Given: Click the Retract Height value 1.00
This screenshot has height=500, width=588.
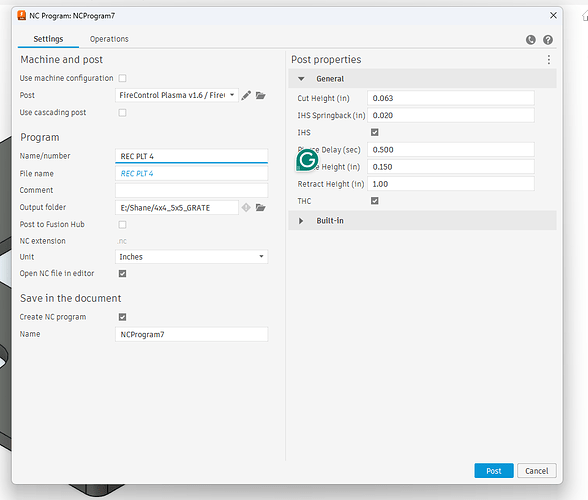Looking at the screenshot, I should 451,184.
